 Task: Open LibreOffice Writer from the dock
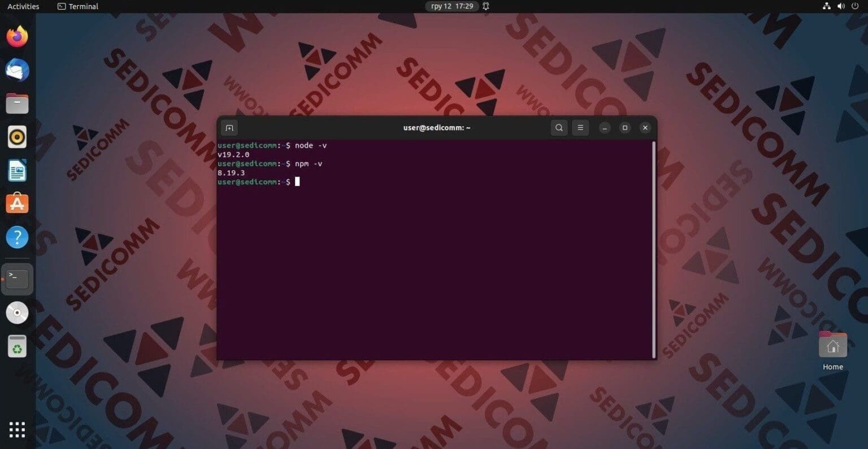[17, 170]
